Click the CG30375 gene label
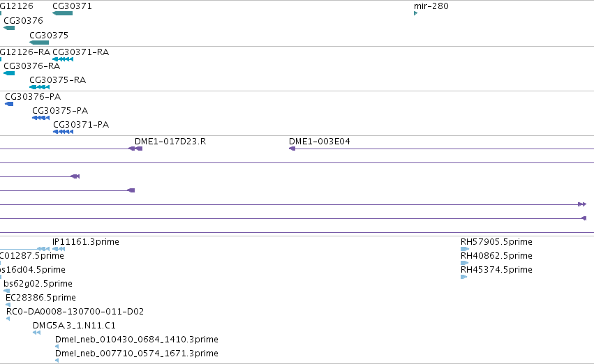 coord(49,35)
